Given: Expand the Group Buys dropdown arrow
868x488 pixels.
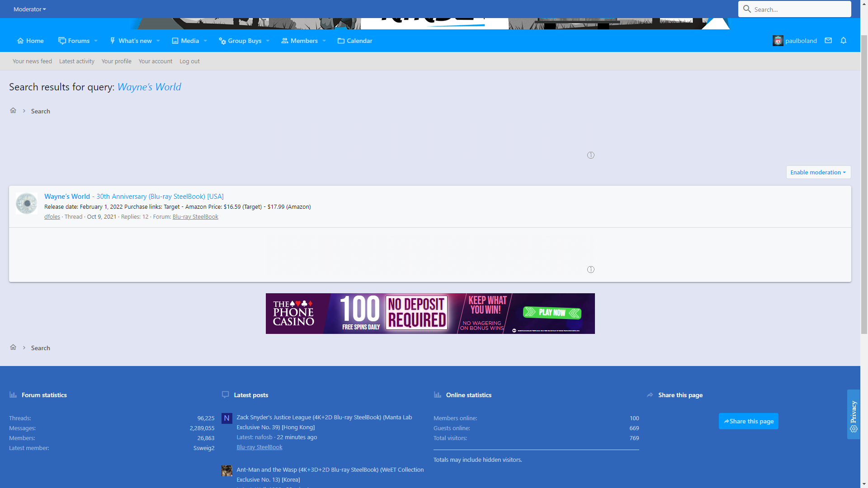Looking at the screenshot, I should tap(268, 41).
